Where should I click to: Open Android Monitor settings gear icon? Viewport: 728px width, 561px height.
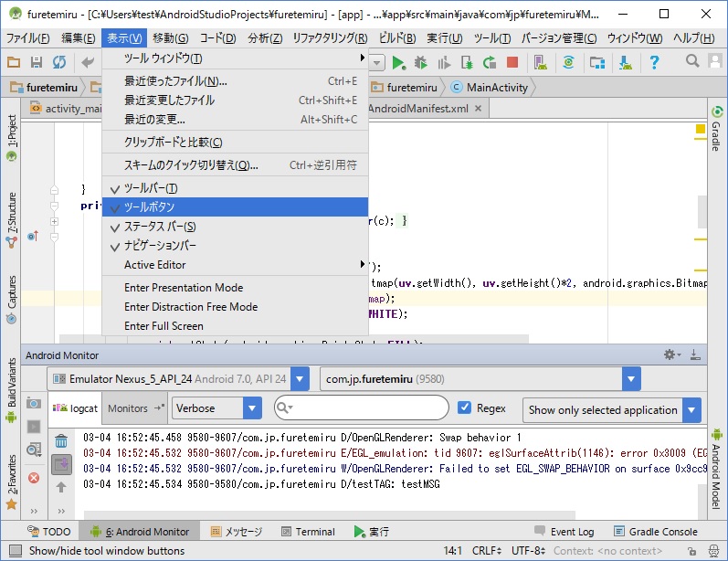(671, 355)
